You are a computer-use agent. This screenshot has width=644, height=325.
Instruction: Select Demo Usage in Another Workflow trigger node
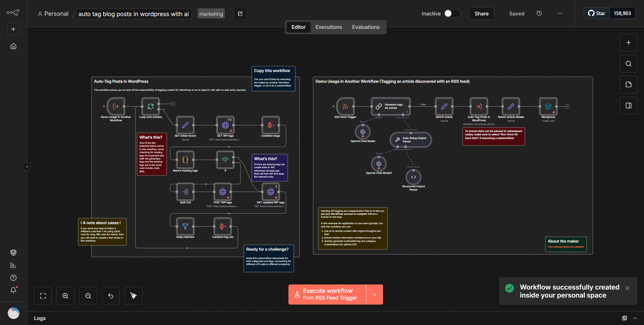[116, 107]
